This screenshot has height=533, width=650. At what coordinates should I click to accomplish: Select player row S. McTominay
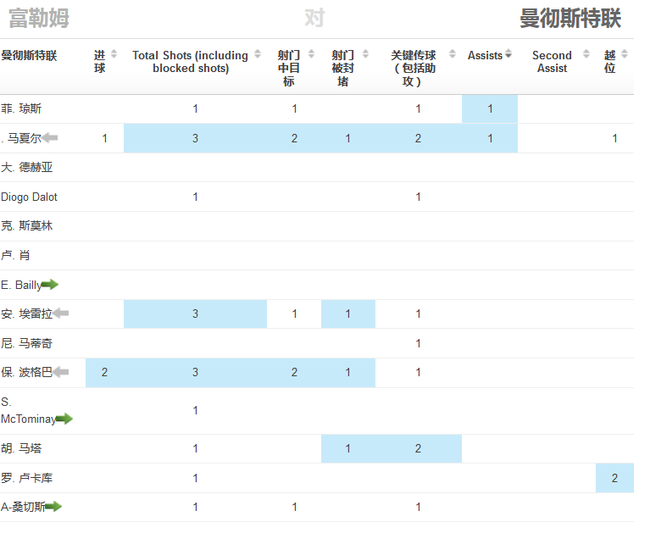coord(317,411)
